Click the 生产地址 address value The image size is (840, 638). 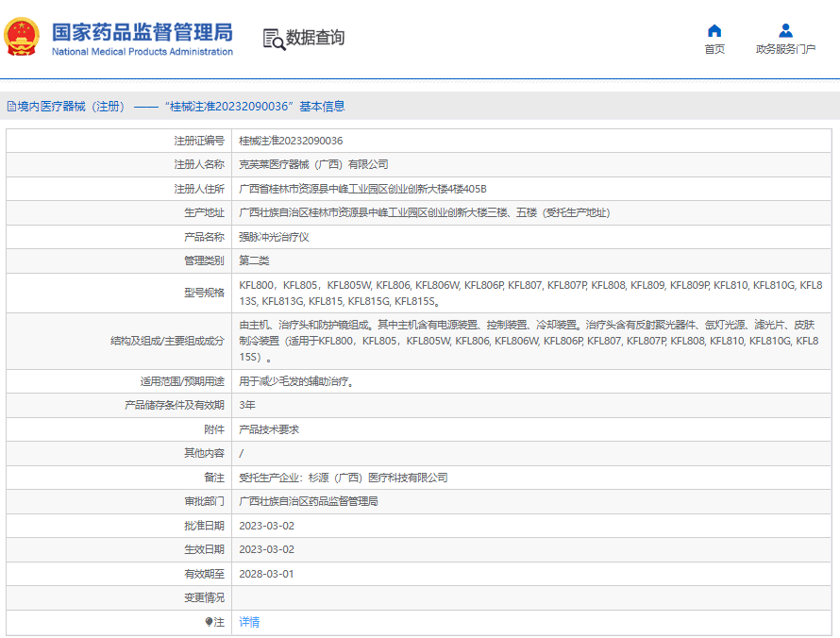(425, 212)
